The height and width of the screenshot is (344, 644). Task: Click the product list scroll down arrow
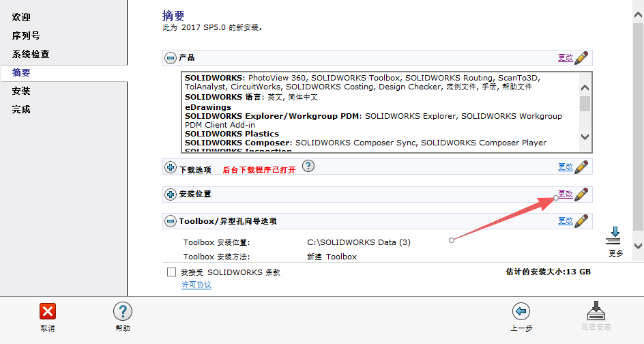pyautogui.click(x=585, y=137)
